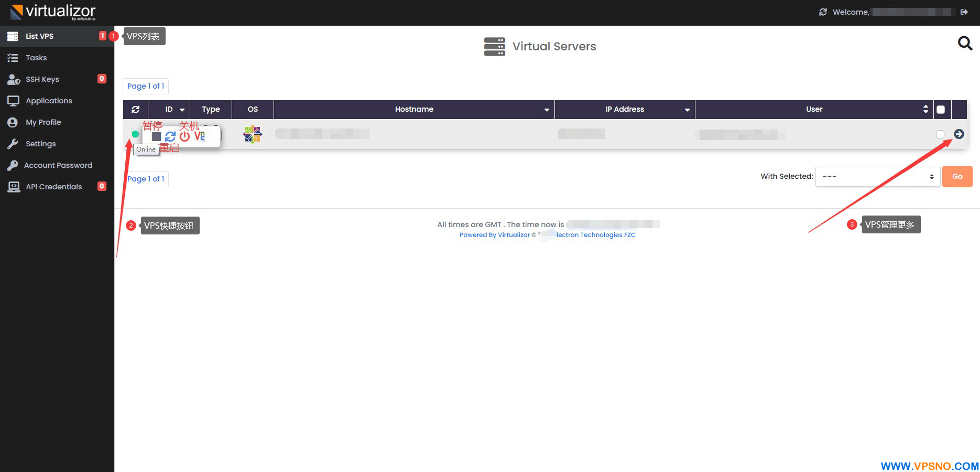The image size is (980, 472).
Task: Click the Applications monitor icon
Action: coord(13,101)
